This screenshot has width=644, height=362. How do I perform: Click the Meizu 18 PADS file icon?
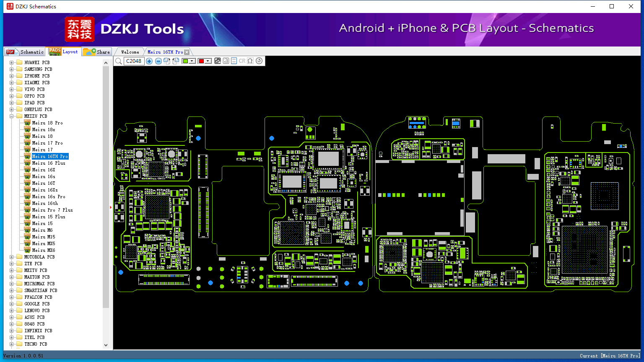[x=27, y=136]
